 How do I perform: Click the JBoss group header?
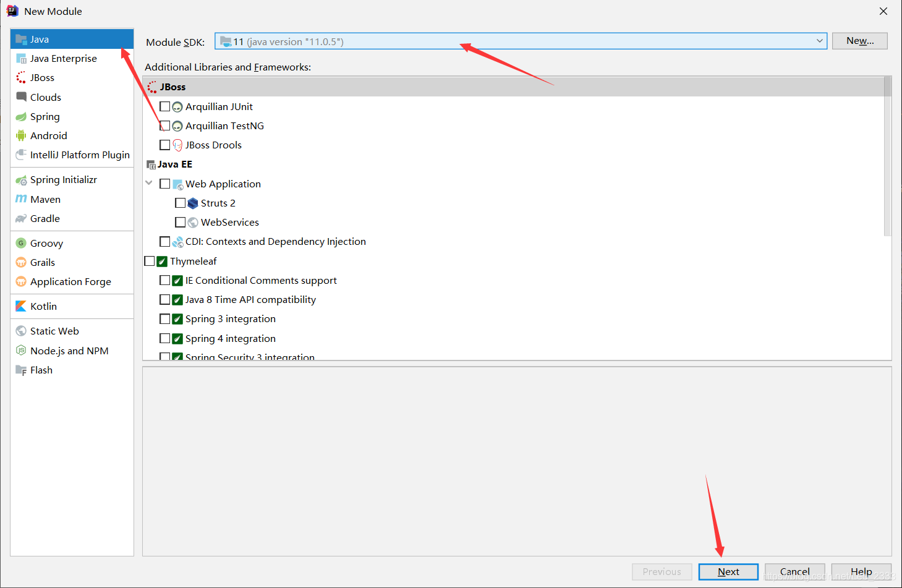coord(514,87)
